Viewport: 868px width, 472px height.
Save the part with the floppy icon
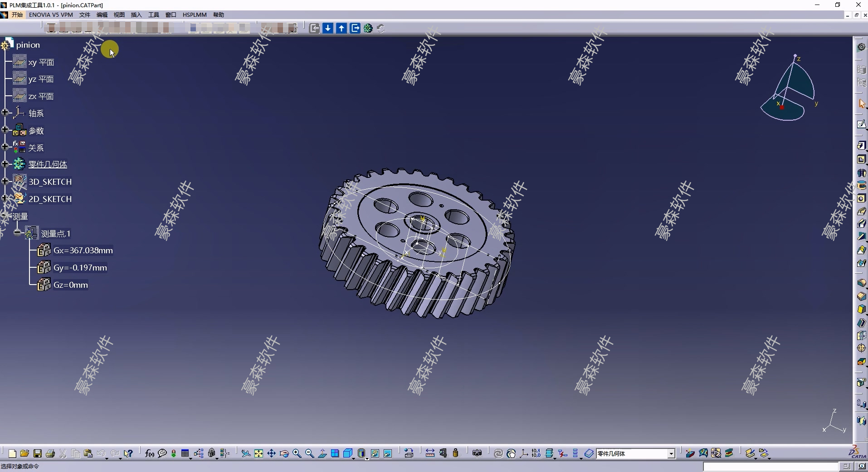pyautogui.click(x=38, y=453)
